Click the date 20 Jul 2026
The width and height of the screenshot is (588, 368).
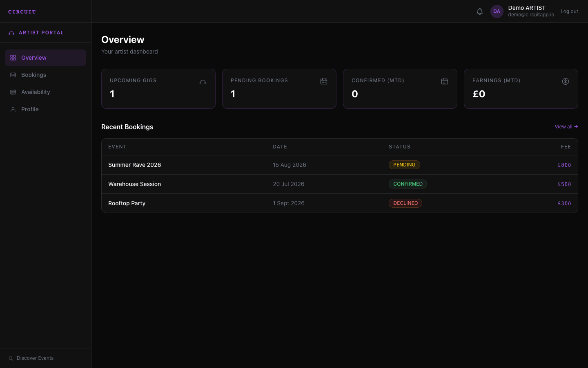pos(289,184)
